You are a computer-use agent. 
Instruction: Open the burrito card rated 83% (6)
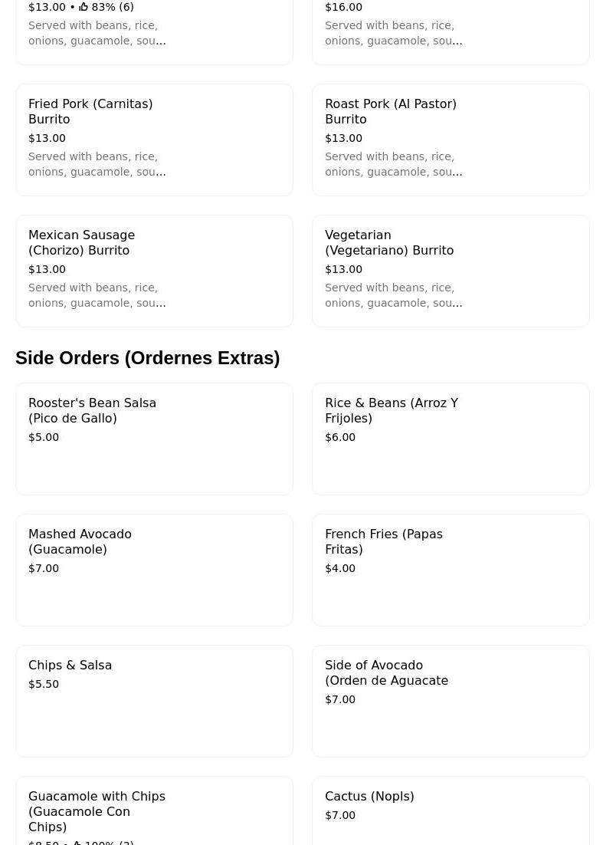pyautogui.click(x=154, y=31)
